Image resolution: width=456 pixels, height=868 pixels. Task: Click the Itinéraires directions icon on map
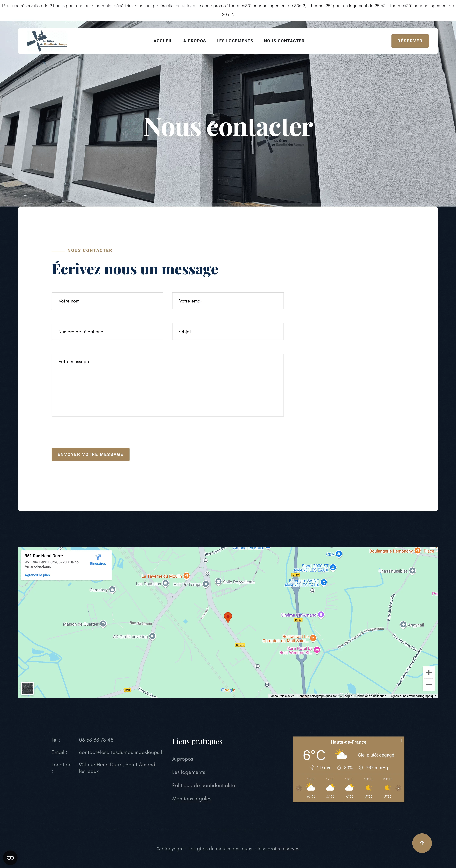pos(98,557)
